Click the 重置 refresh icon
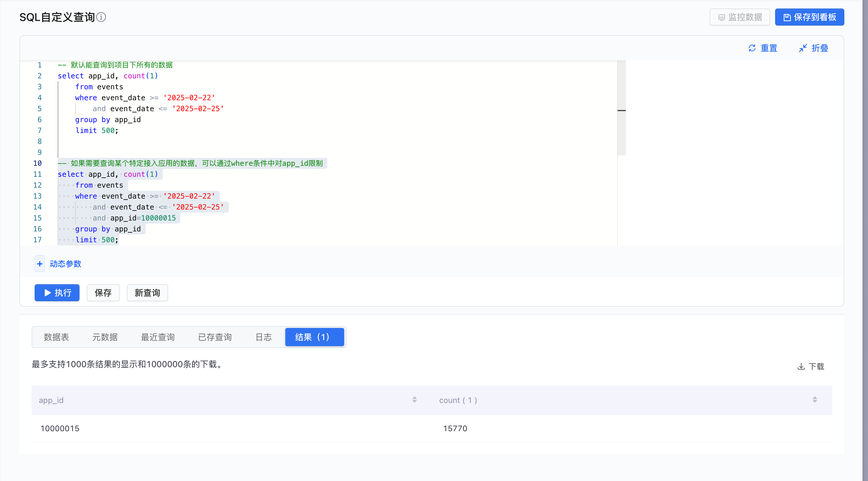 [x=752, y=48]
